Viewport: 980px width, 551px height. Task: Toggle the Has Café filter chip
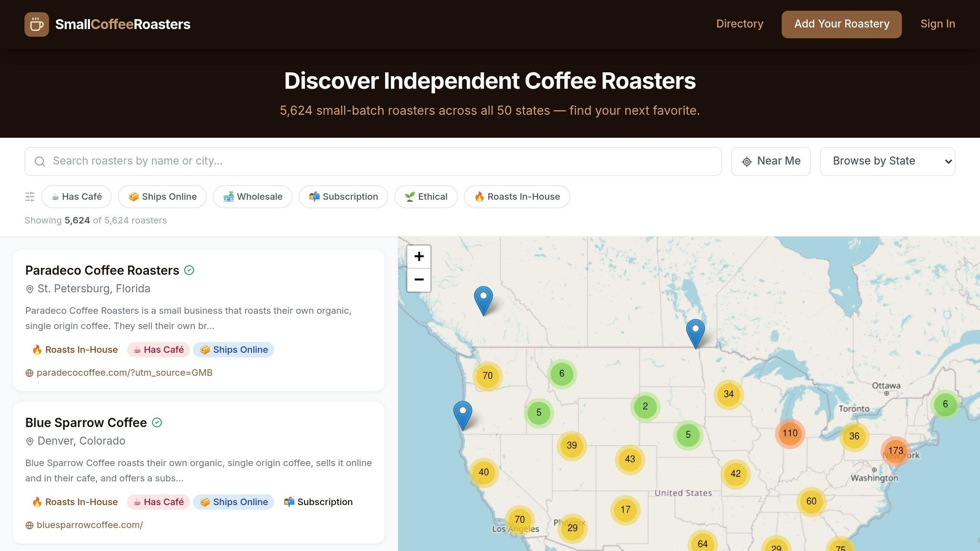pos(77,197)
